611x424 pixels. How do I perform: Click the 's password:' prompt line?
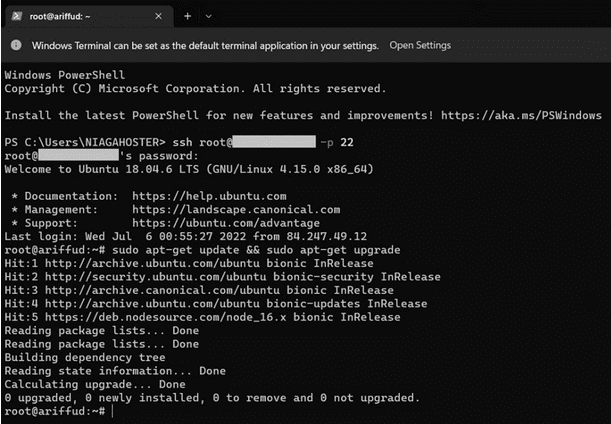(102, 156)
